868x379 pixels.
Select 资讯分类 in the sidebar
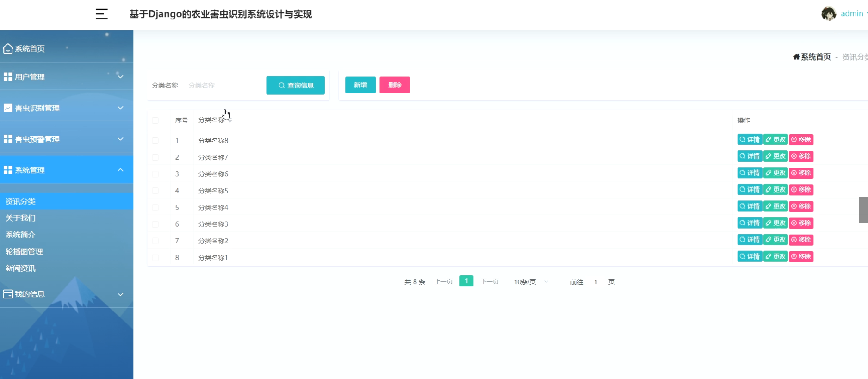tap(67, 201)
